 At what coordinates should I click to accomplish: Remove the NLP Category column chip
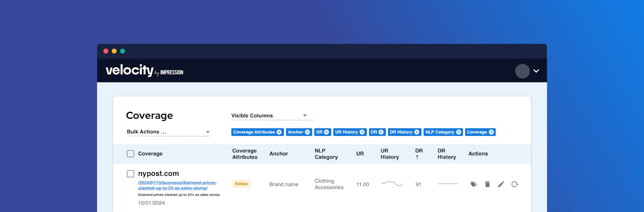coord(459,132)
